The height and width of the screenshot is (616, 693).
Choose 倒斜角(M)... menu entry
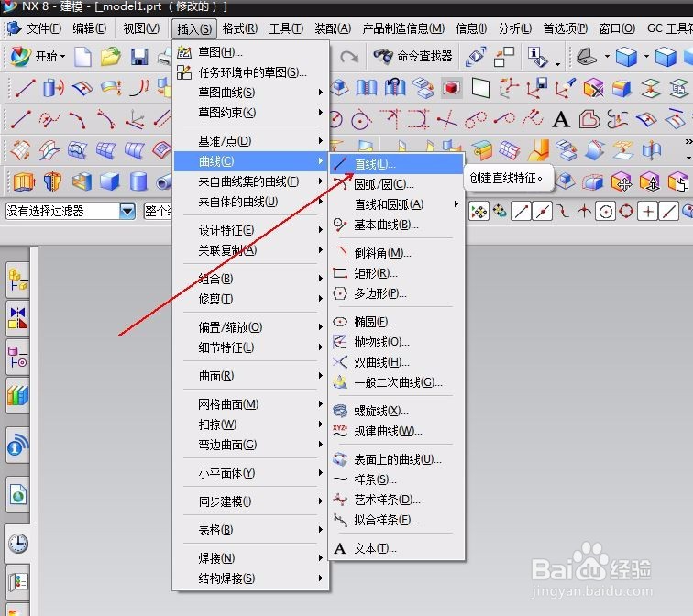[x=396, y=253]
